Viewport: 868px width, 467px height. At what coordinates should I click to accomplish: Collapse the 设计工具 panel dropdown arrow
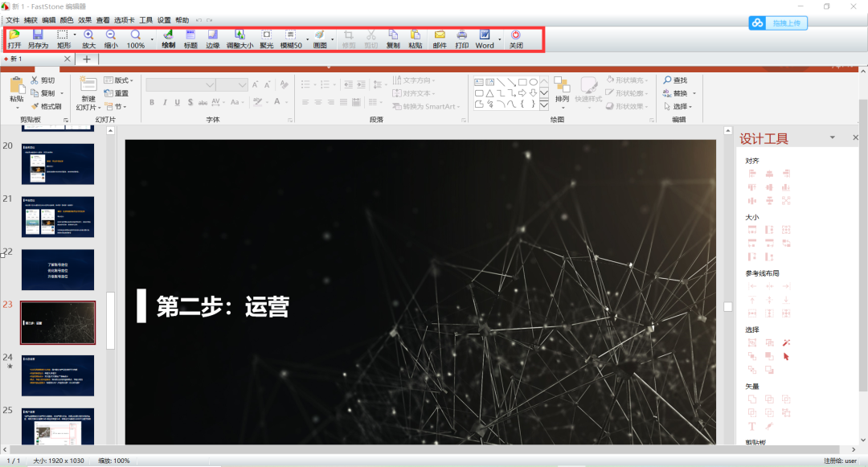(832, 137)
